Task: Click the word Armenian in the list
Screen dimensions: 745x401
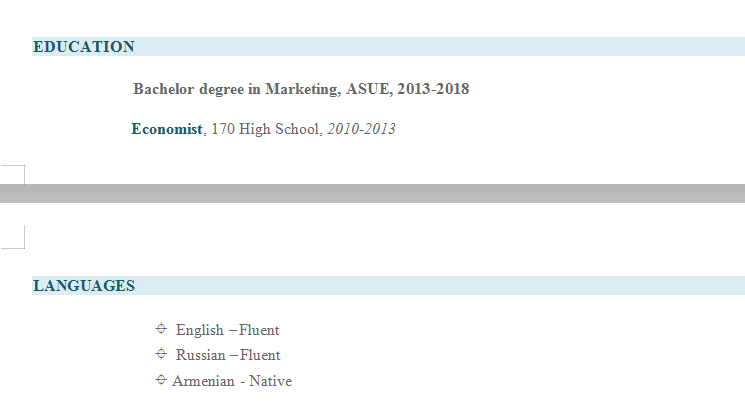Action: pos(203,381)
